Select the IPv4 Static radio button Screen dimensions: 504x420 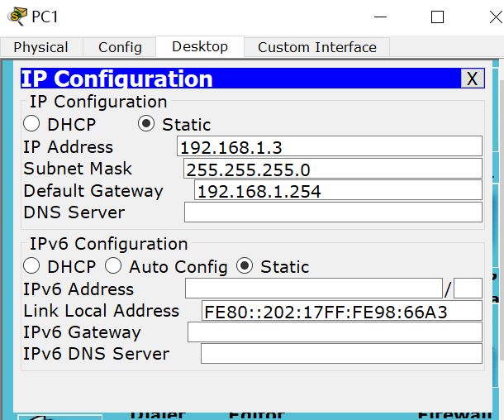pos(146,124)
